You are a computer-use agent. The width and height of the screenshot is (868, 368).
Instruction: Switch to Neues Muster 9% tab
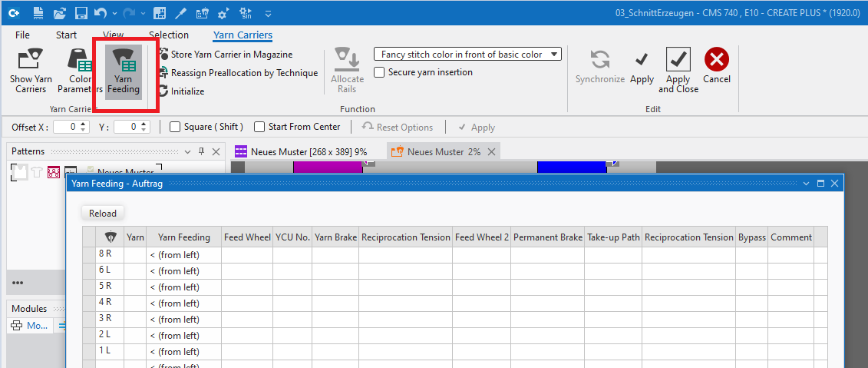click(307, 152)
